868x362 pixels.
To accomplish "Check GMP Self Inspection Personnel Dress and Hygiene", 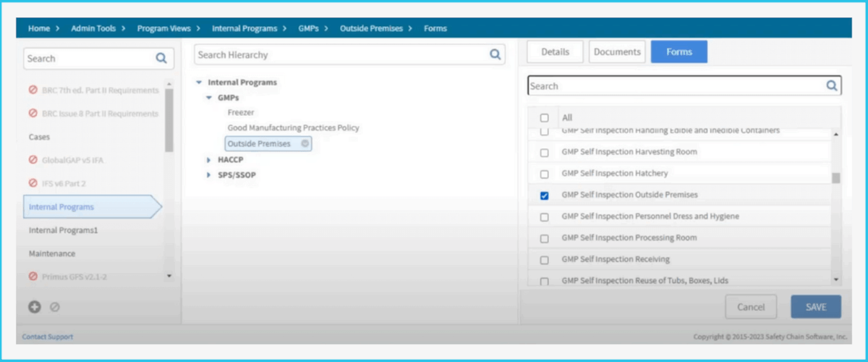I will [545, 217].
